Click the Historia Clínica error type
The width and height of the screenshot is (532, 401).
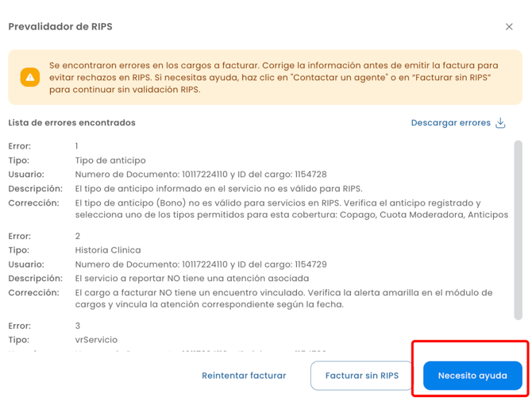pyautogui.click(x=108, y=250)
